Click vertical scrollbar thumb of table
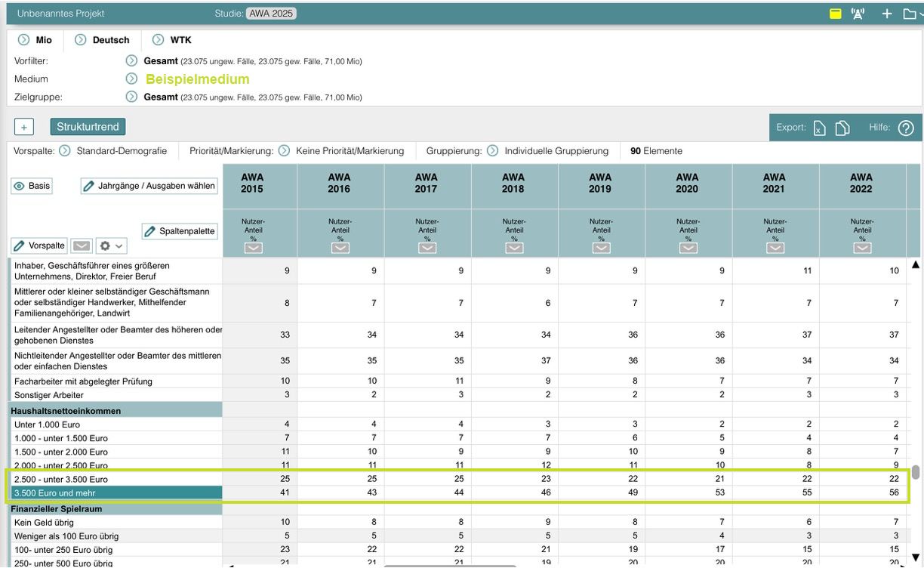Image resolution: width=924 pixels, height=568 pixels. 916,472
